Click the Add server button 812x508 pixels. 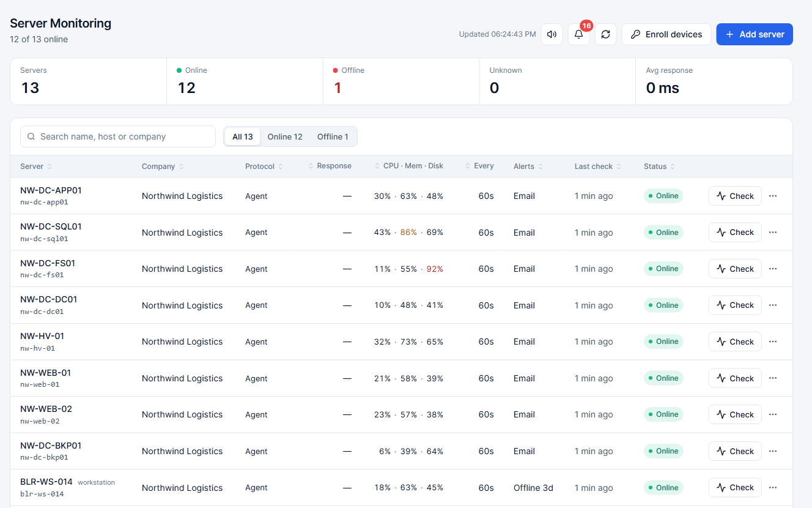coord(755,34)
